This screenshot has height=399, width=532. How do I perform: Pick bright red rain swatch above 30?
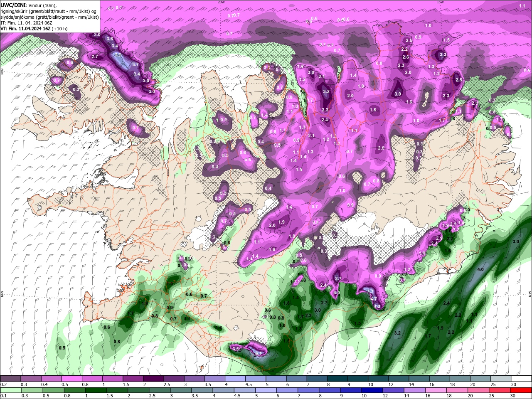(x=521, y=390)
